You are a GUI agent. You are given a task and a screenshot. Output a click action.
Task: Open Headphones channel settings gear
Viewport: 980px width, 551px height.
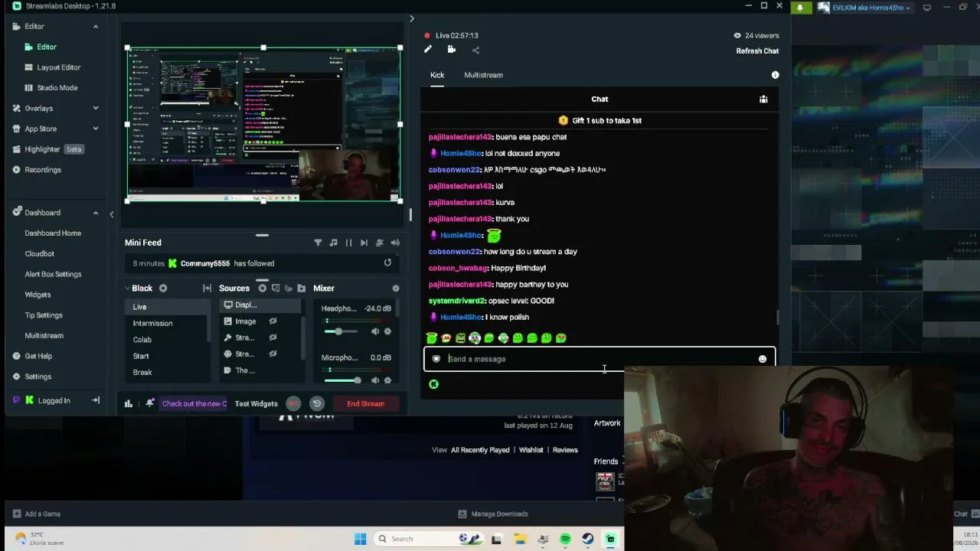(387, 331)
